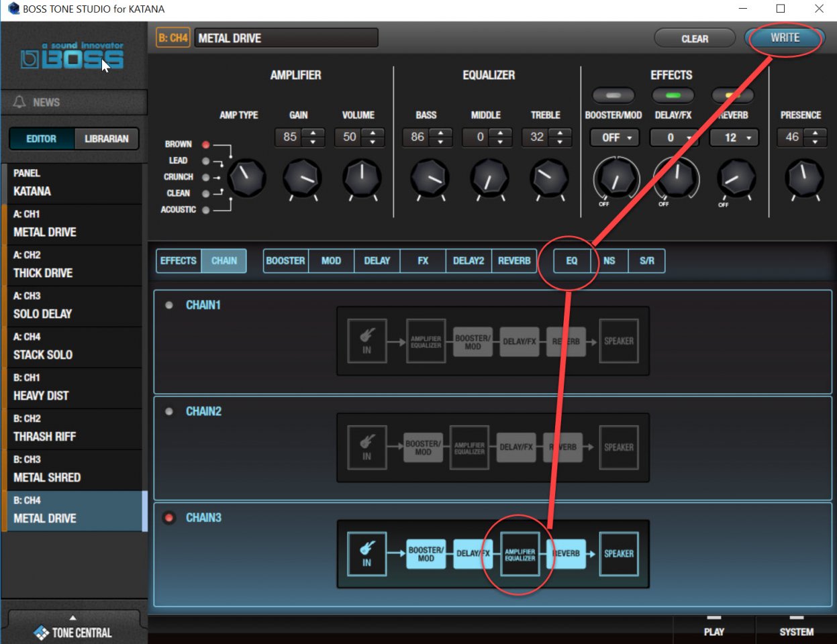
Task: Select SPEAKER block in CHAIN1
Action: 619,341
